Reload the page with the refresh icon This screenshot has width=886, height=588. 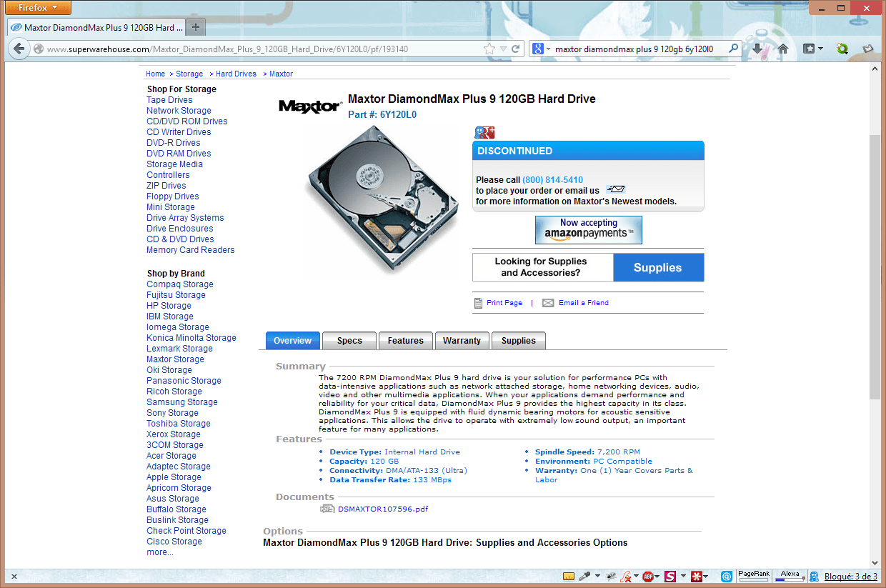coord(516,49)
